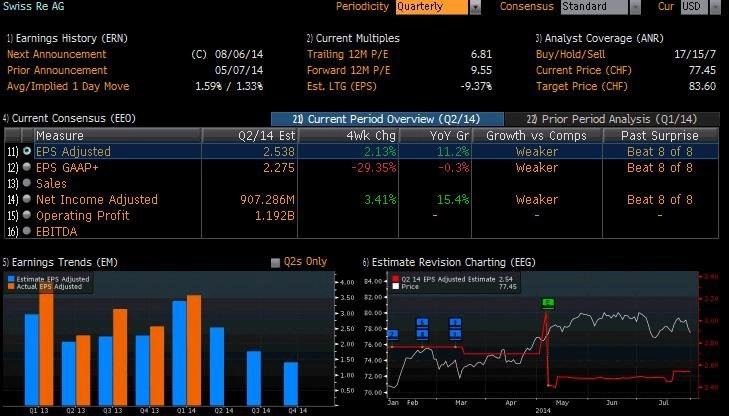The height and width of the screenshot is (416, 729).
Task: Enable the Q2s Only checkbox
Action: (x=275, y=263)
